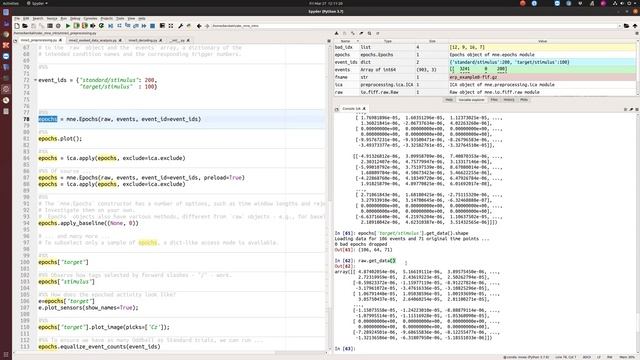The width and height of the screenshot is (640, 360).
Task: Run cell and advance to next
Action: 84,26
